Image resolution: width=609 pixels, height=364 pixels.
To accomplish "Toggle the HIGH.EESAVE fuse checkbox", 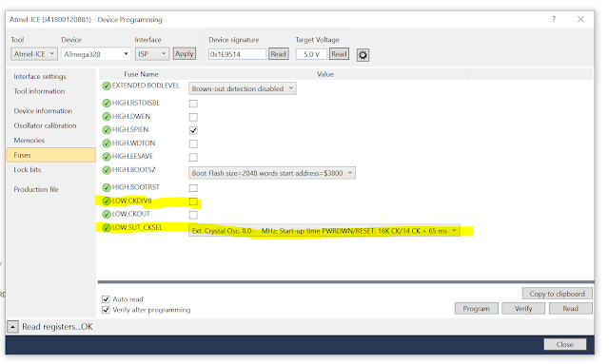I will (193, 157).
